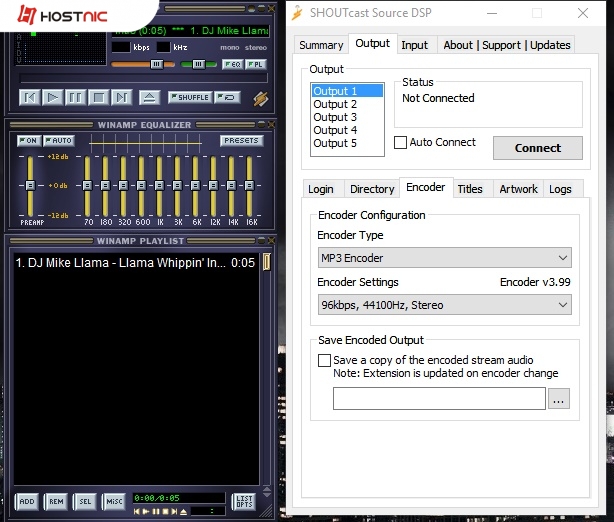Click the Pause playback button
614x522 pixels.
76,97
